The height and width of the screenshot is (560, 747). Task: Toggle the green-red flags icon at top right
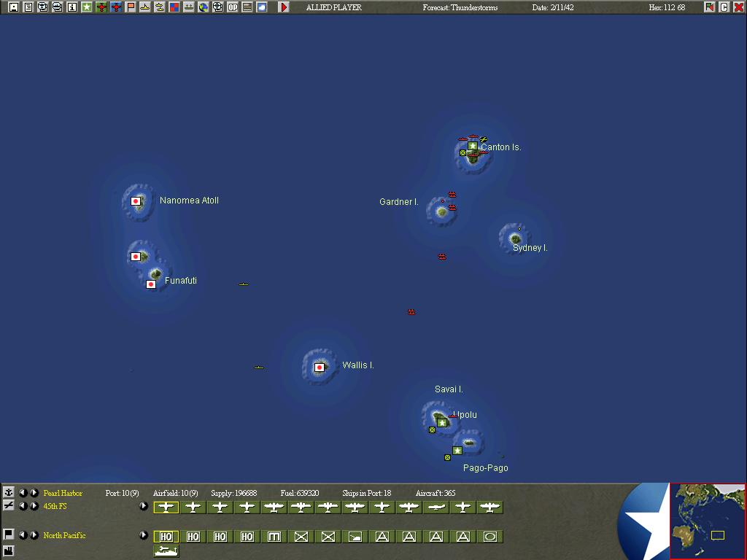[x=709, y=7]
